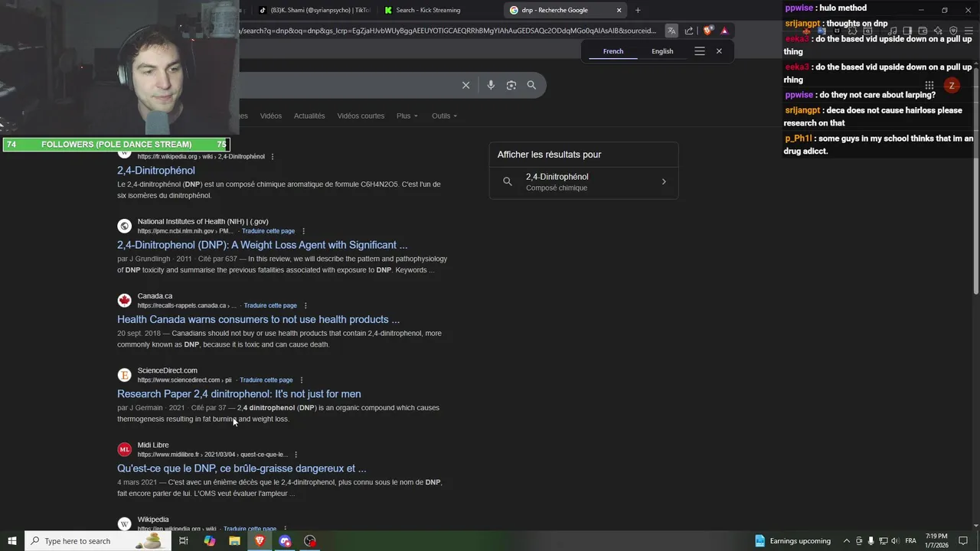Switch FRA keyboard language indicator

point(911,541)
